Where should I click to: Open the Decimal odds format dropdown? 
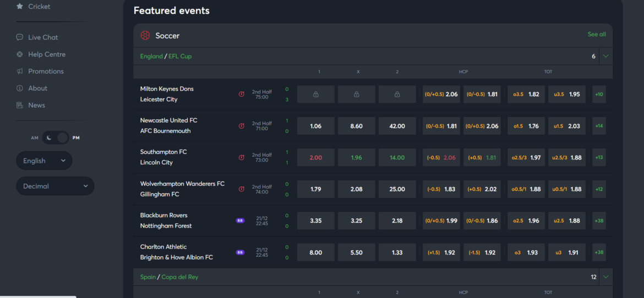(56, 186)
